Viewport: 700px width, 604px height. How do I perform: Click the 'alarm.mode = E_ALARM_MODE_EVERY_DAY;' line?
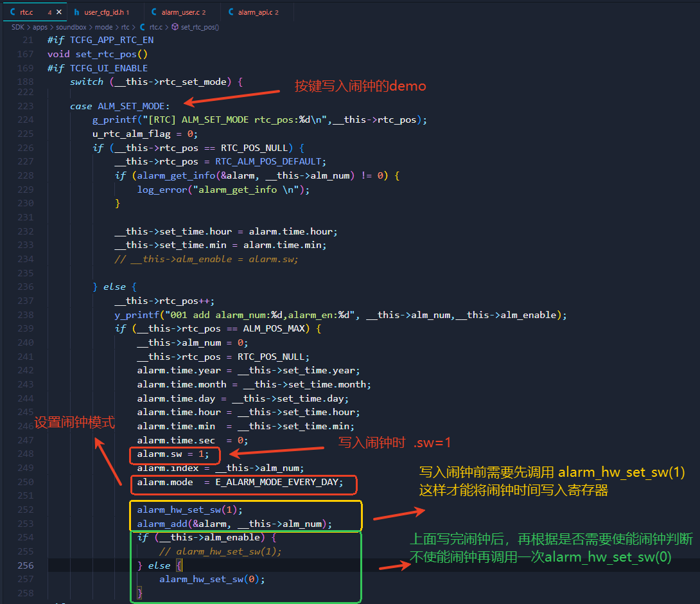click(240, 483)
